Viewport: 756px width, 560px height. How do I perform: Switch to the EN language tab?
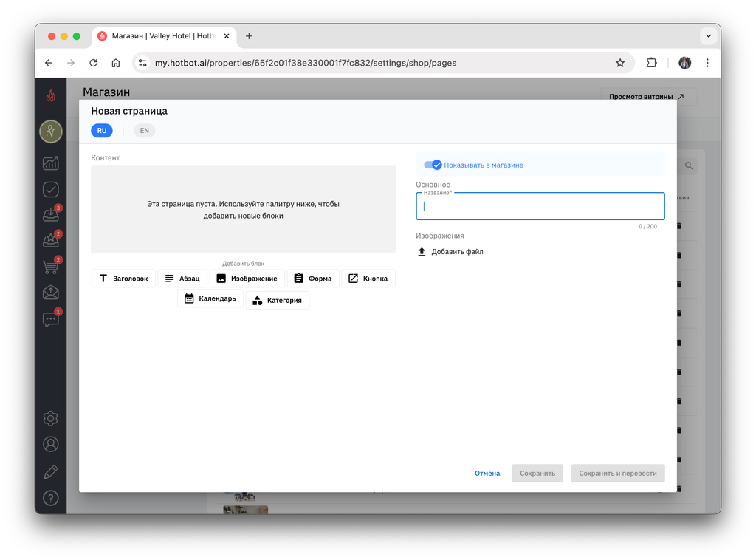point(144,131)
